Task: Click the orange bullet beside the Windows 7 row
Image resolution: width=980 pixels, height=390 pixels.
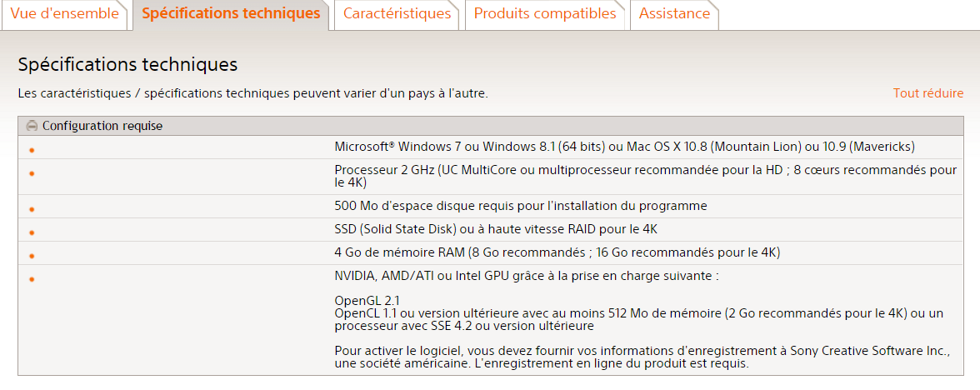Action: tap(32, 151)
